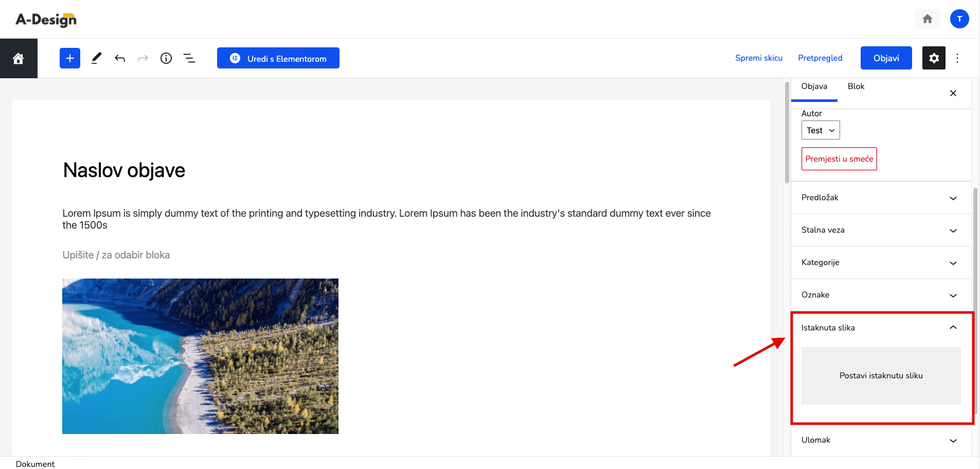Viewport: 980px width, 469px height.
Task: Select the pencil edit tools icon
Action: pos(96,58)
